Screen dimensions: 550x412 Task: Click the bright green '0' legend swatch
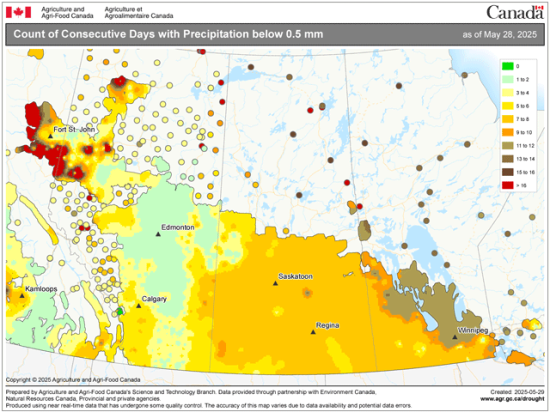[508, 66]
